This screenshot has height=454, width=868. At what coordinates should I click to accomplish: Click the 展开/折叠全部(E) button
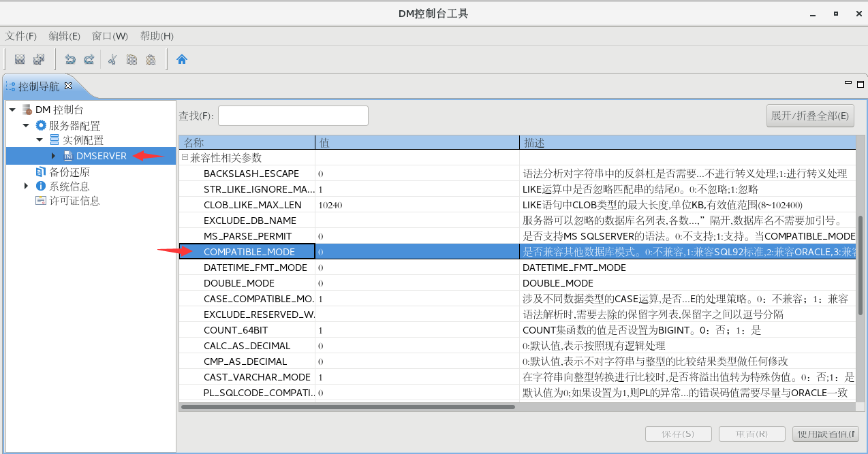click(x=810, y=116)
